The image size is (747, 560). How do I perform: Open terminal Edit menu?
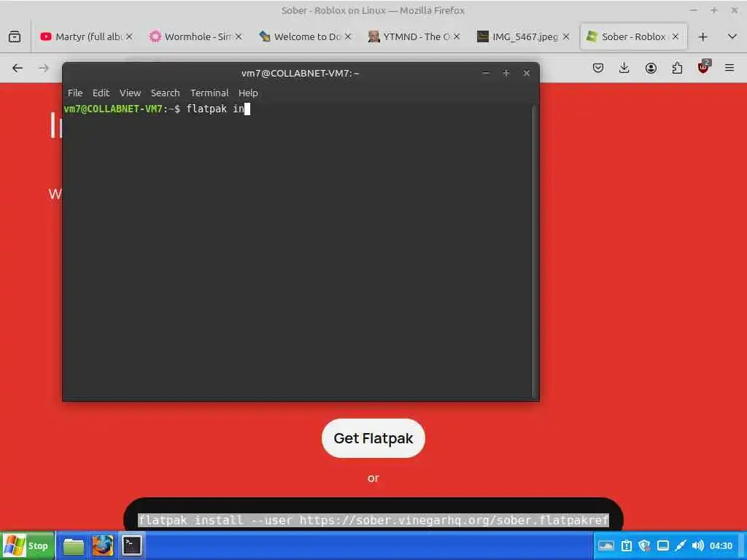click(101, 93)
